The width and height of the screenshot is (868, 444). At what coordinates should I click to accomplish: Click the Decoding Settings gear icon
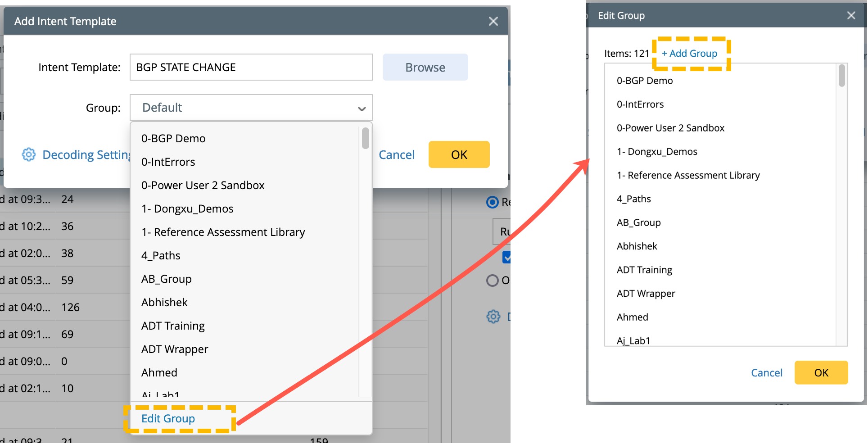[x=29, y=154]
